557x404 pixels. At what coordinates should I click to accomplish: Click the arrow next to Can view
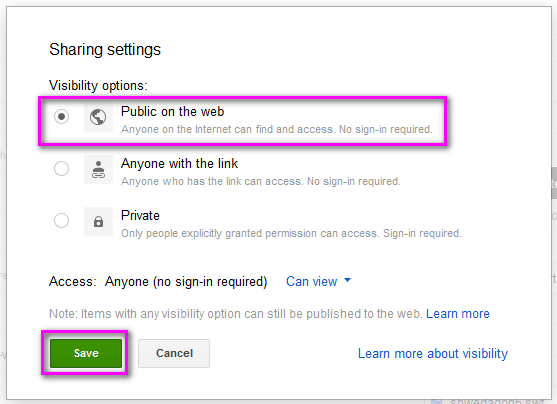pos(347,280)
